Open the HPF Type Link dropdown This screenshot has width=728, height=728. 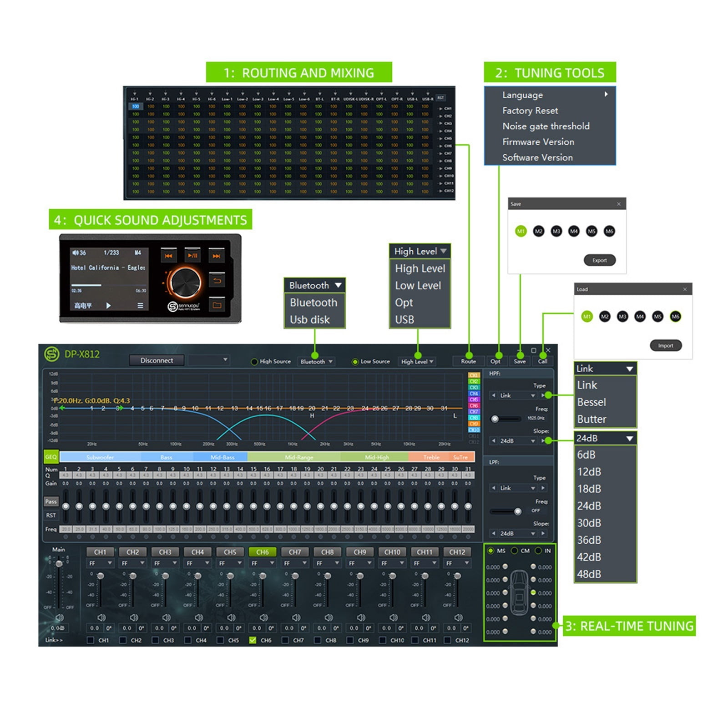[x=518, y=395]
